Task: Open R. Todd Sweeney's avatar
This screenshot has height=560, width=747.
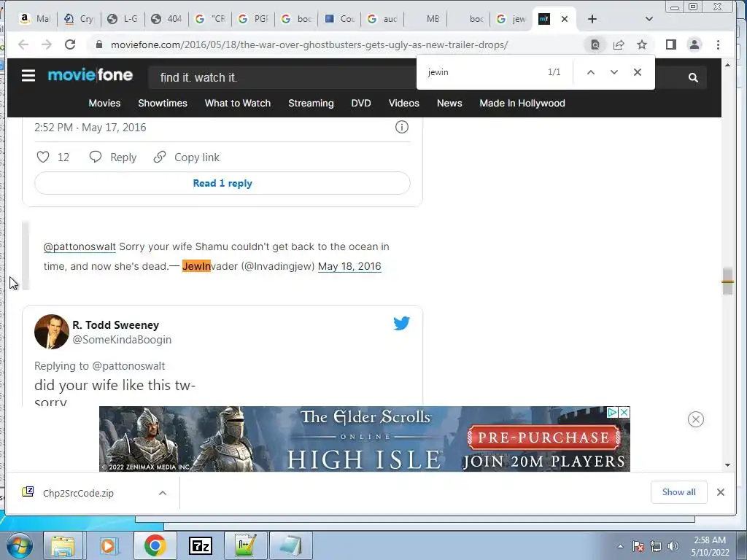Action: pyautogui.click(x=52, y=332)
